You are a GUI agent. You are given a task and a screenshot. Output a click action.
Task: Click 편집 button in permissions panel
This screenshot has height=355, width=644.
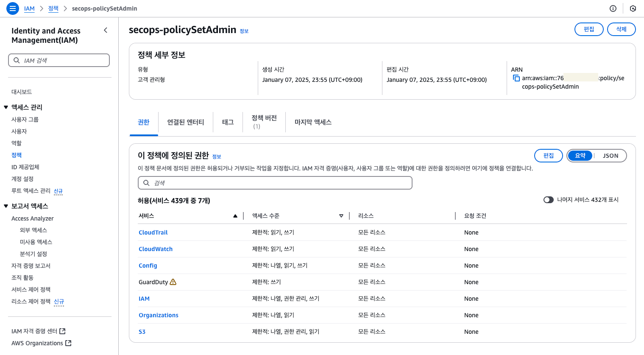[x=549, y=156]
